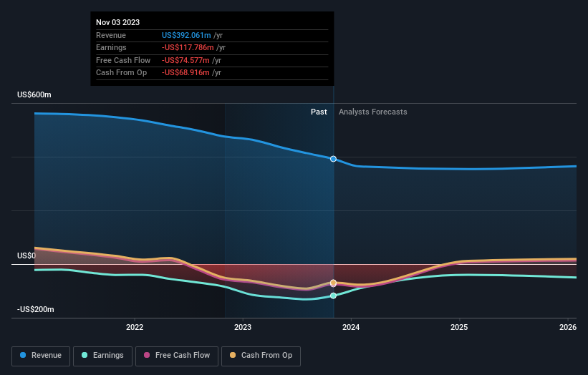
Task: Toggle the Revenue legend button
Action: click(x=41, y=356)
